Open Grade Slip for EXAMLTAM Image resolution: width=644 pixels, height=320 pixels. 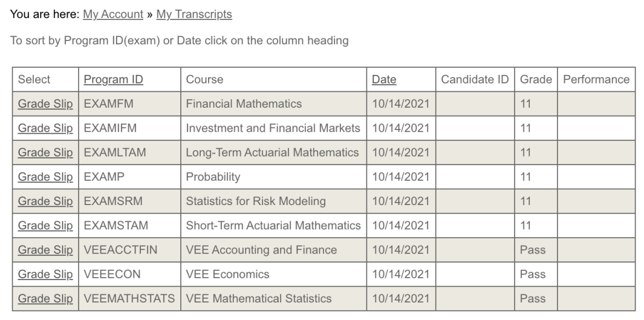[45, 152]
